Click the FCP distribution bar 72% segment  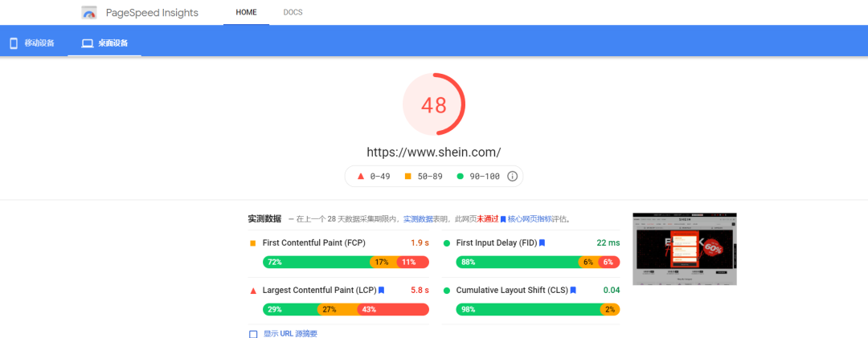pos(316,263)
